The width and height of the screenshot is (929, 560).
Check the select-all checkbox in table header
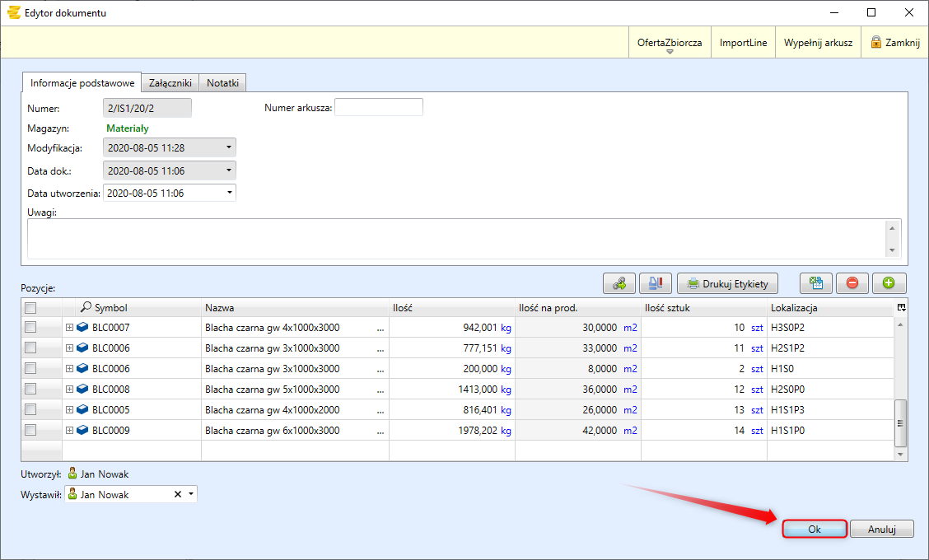[30, 308]
